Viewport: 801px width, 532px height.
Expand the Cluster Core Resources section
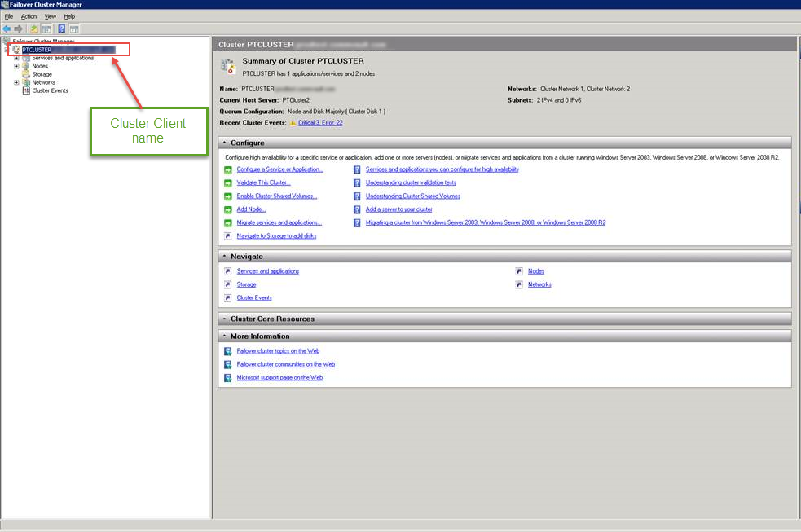224,318
